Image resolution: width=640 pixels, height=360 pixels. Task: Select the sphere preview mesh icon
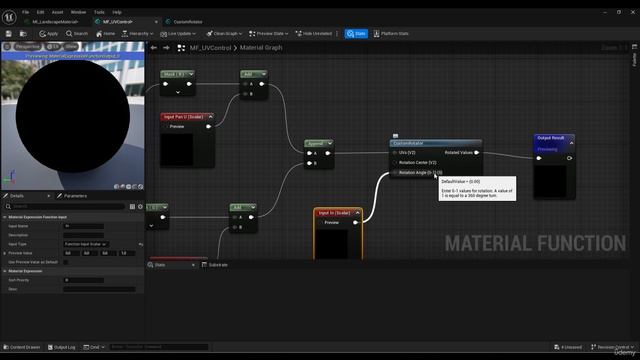tap(122, 187)
